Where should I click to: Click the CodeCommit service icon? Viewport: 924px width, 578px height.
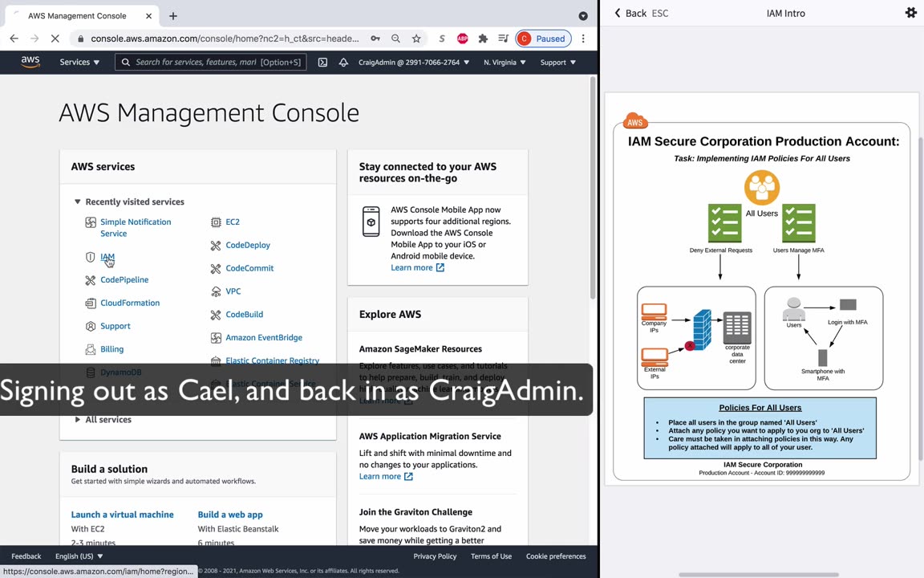click(216, 268)
